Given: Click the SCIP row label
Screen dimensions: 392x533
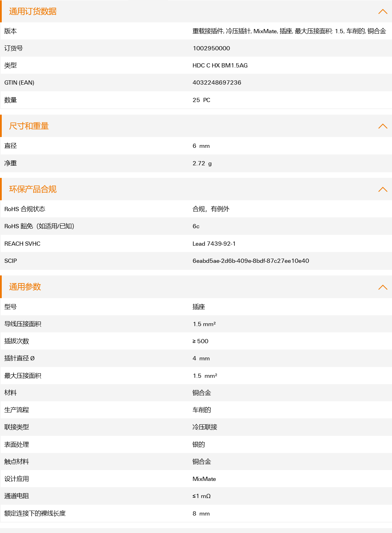Looking at the screenshot, I should 10,261.
